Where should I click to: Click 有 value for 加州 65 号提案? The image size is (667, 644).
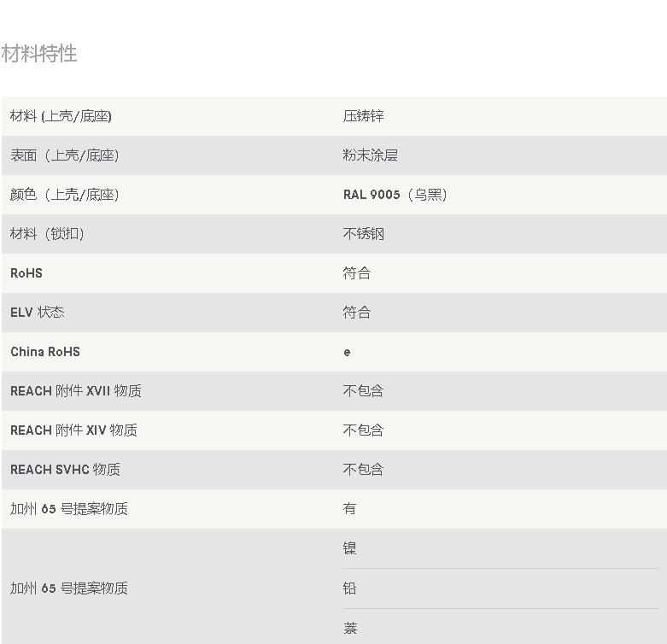(x=349, y=509)
